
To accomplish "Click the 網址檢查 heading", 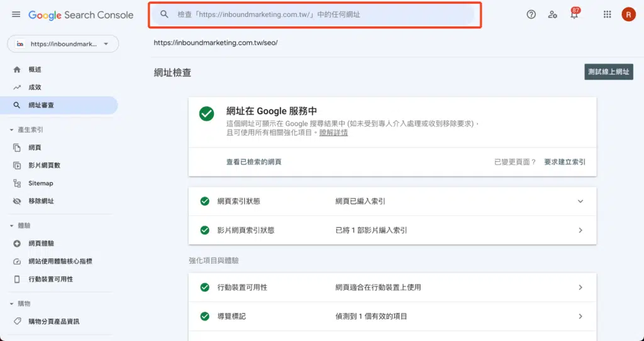I will point(172,73).
